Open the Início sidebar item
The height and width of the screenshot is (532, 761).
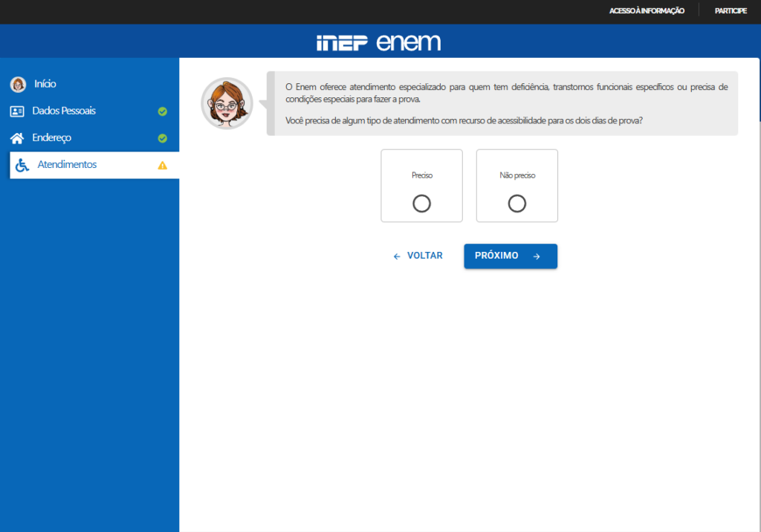click(90, 84)
